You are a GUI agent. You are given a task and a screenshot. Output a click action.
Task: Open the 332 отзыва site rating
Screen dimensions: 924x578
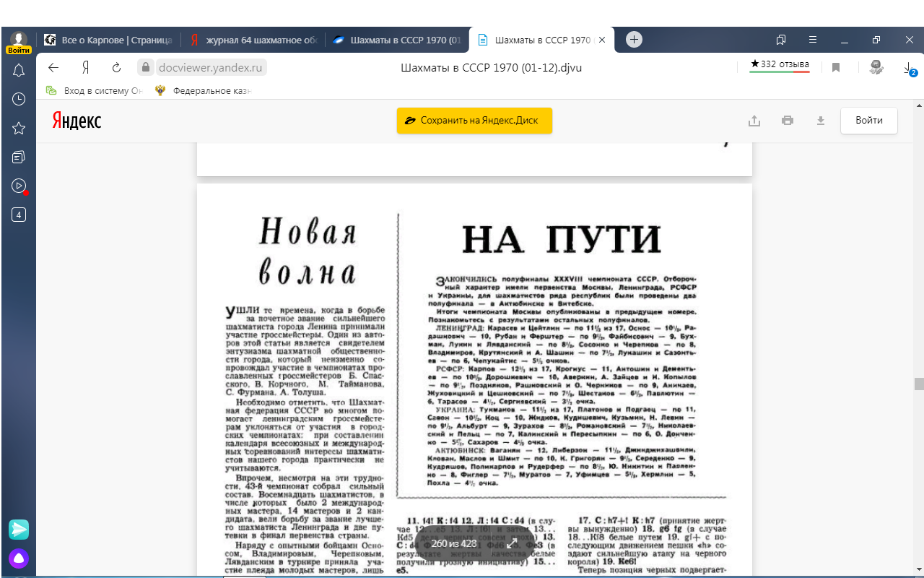click(780, 65)
